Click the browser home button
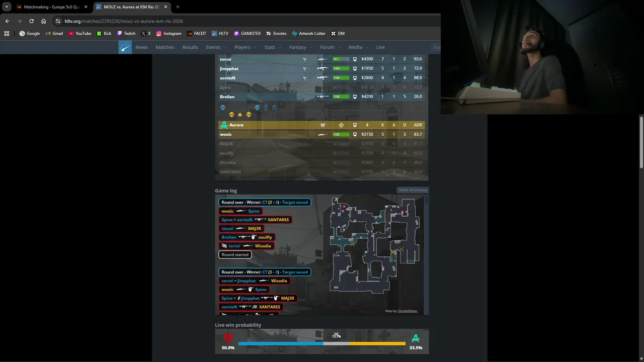This screenshot has height=362, width=644. (44, 21)
